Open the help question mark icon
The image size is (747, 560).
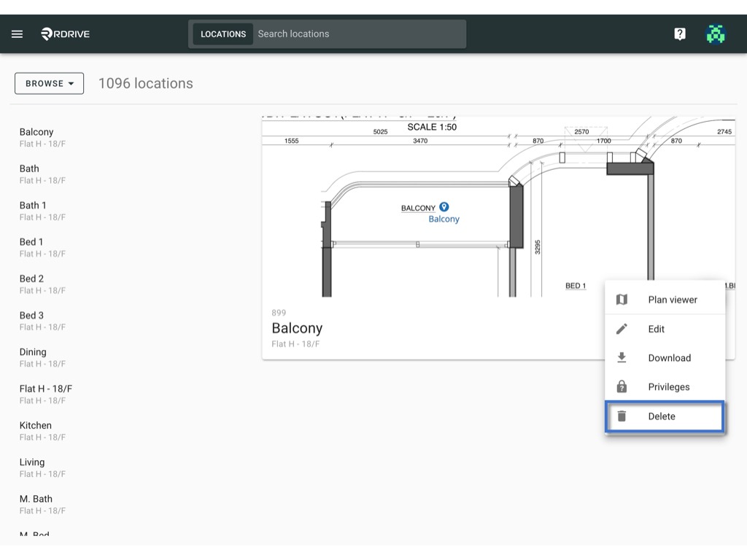680,34
